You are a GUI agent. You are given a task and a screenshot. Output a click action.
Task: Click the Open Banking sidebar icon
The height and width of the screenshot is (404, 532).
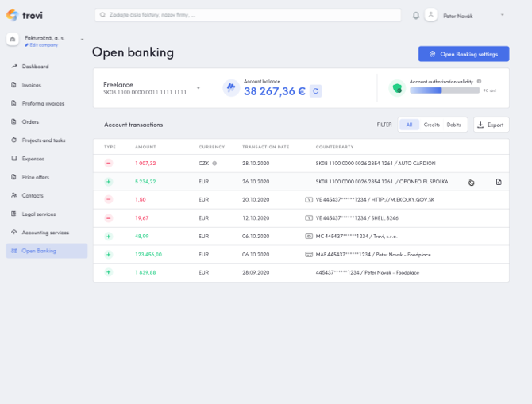coord(14,251)
